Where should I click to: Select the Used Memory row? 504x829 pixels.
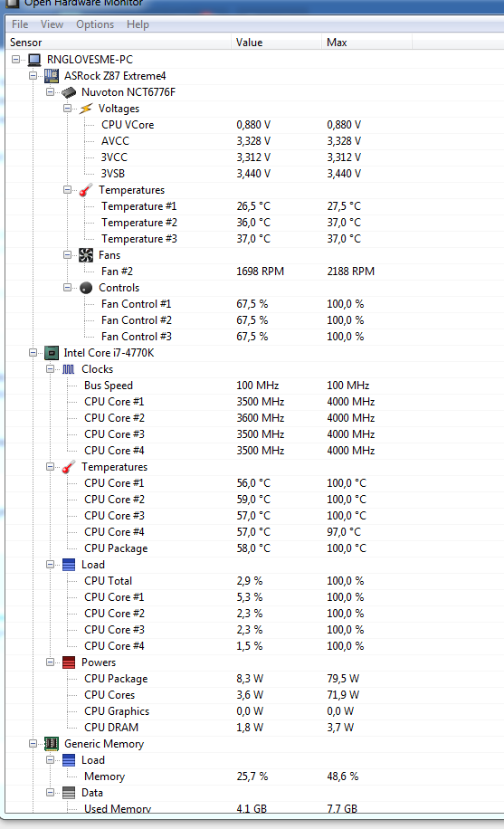(x=255, y=808)
